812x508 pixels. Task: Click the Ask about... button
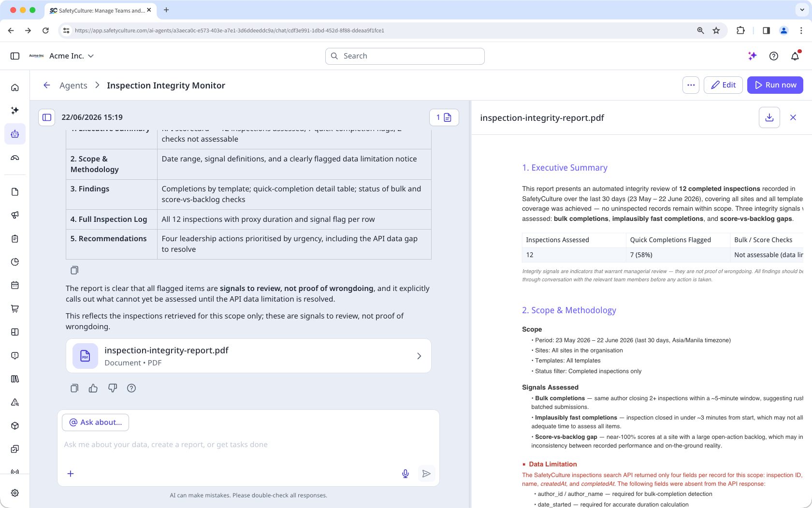95,422
